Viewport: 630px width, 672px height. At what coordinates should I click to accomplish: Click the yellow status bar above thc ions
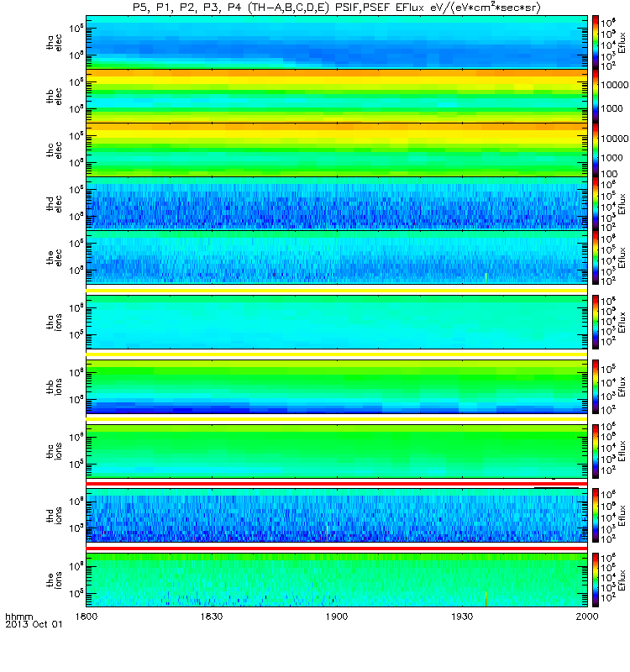pyautogui.click(x=337, y=419)
